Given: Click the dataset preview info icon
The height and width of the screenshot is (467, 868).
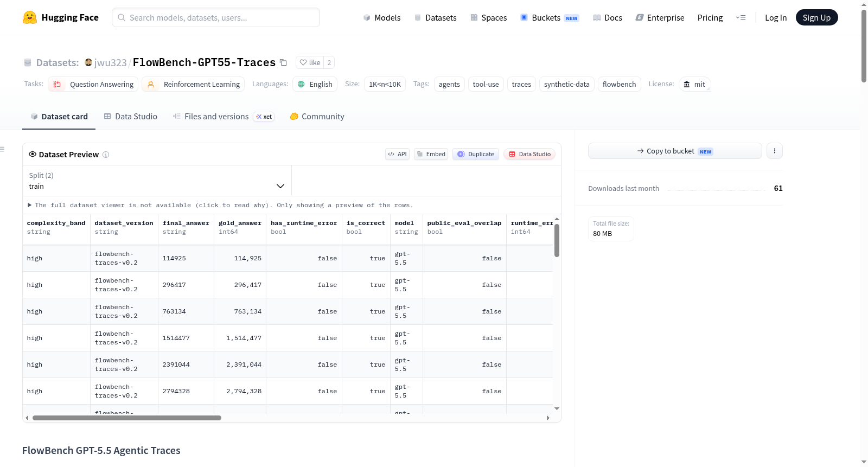Looking at the screenshot, I should pos(106,155).
